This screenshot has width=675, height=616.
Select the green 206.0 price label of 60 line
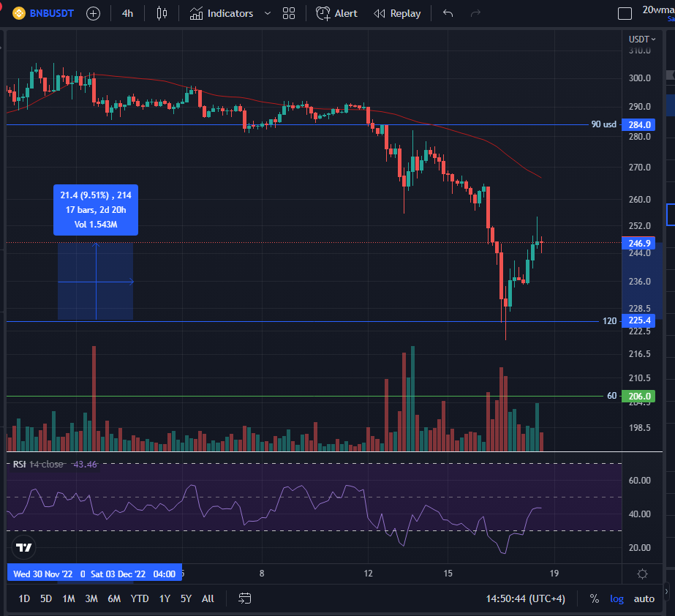coord(639,396)
